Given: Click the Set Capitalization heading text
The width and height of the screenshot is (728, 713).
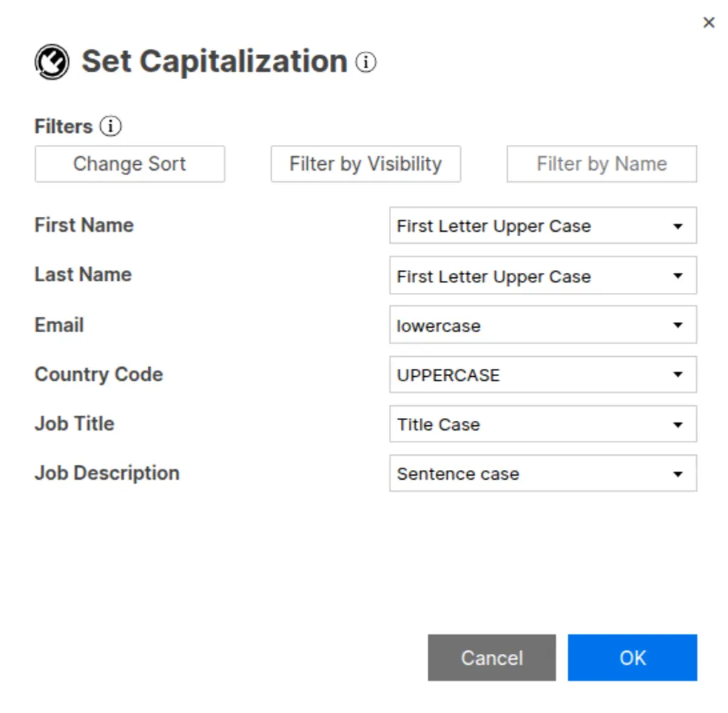Looking at the screenshot, I should tap(214, 62).
